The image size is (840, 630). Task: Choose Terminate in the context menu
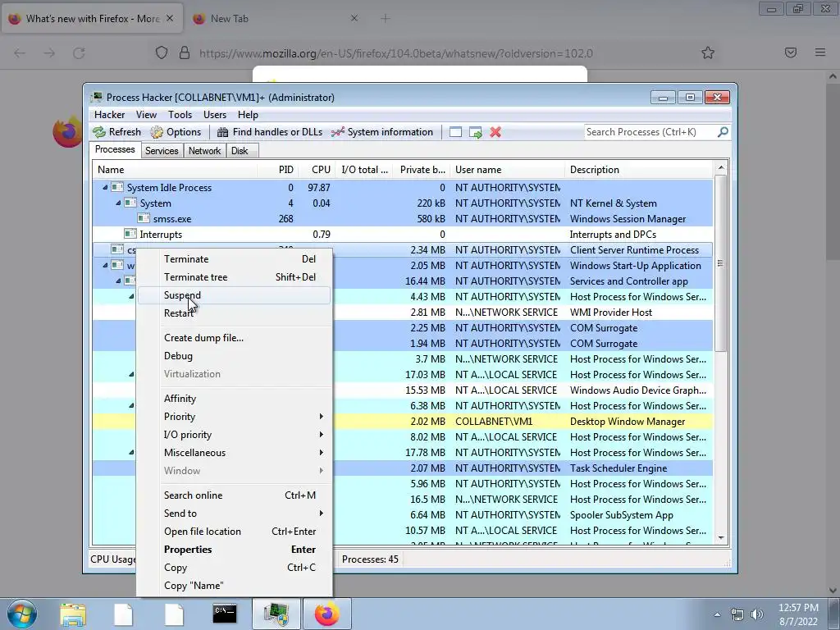pyautogui.click(x=234, y=258)
